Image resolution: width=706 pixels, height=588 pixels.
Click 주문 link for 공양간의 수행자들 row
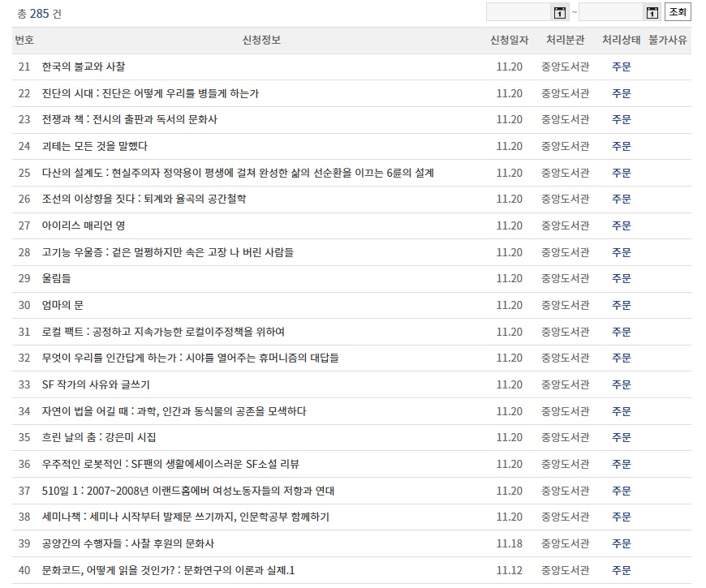(621, 543)
